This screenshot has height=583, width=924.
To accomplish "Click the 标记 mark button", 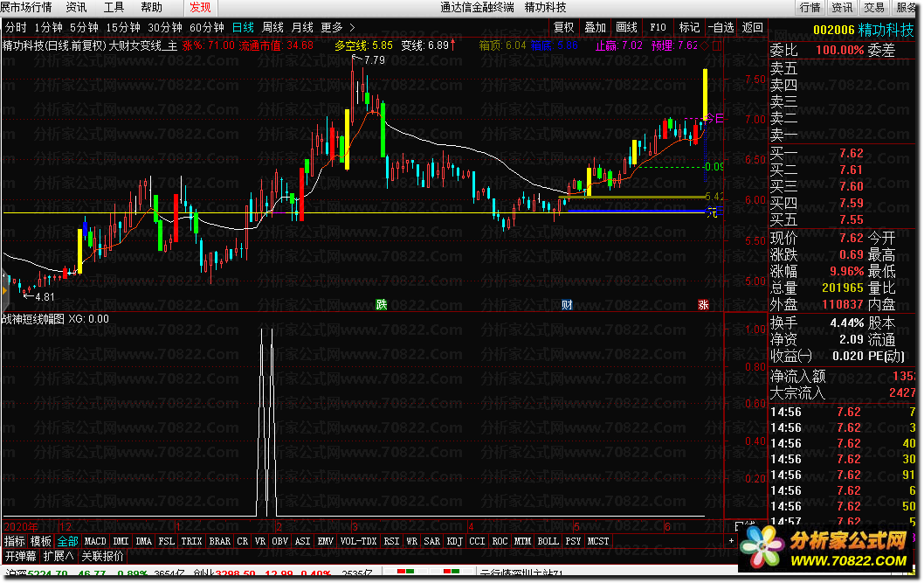I will pos(689,28).
